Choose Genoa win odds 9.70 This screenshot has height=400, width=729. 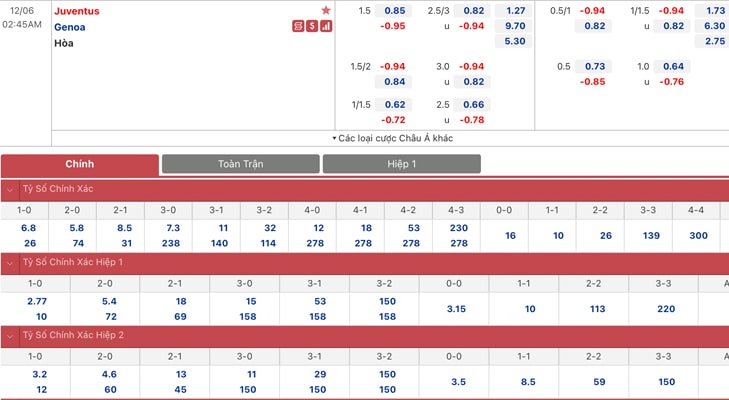(514, 26)
